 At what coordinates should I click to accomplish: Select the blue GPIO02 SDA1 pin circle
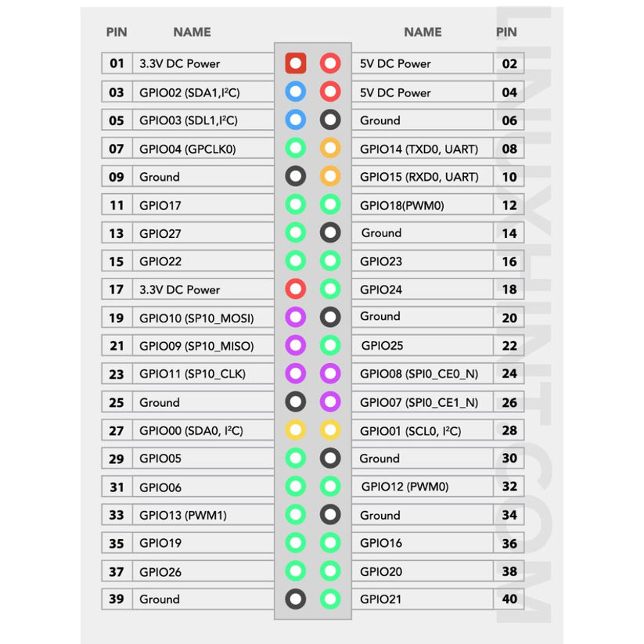click(295, 92)
